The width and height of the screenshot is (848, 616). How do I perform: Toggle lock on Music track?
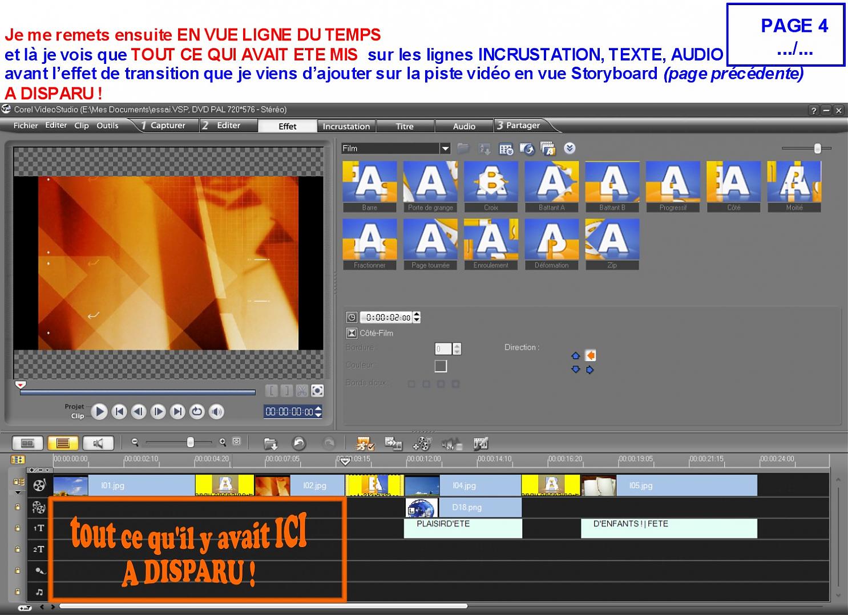pos(18,591)
